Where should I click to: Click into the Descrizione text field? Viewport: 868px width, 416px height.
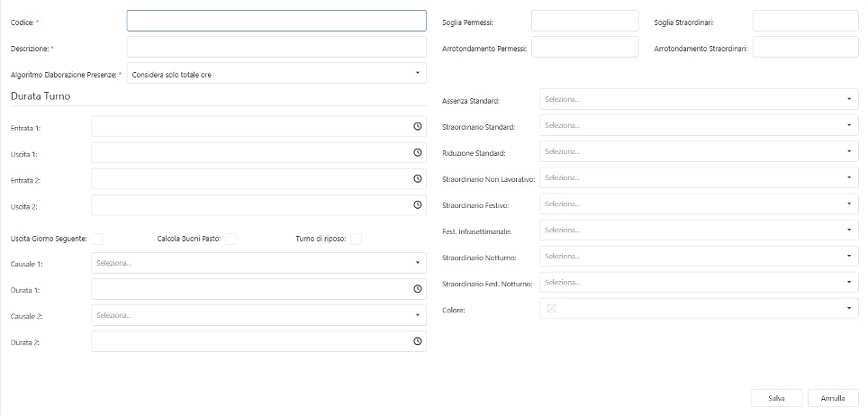[276, 47]
